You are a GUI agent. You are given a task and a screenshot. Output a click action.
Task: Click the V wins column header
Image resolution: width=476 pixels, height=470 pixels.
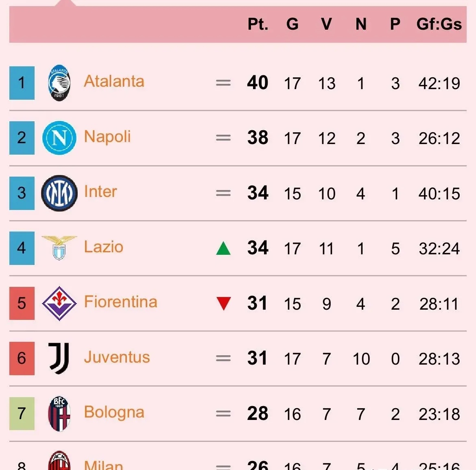point(326,24)
